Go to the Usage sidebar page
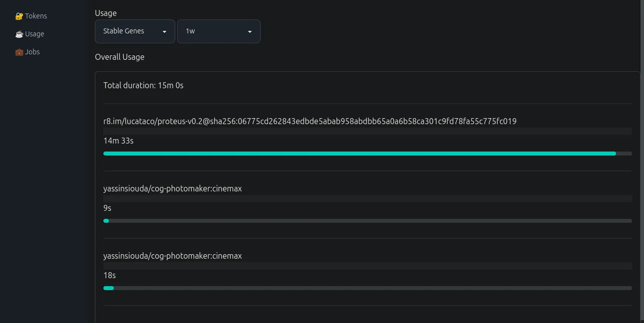The width and height of the screenshot is (644, 323). pyautogui.click(x=29, y=34)
